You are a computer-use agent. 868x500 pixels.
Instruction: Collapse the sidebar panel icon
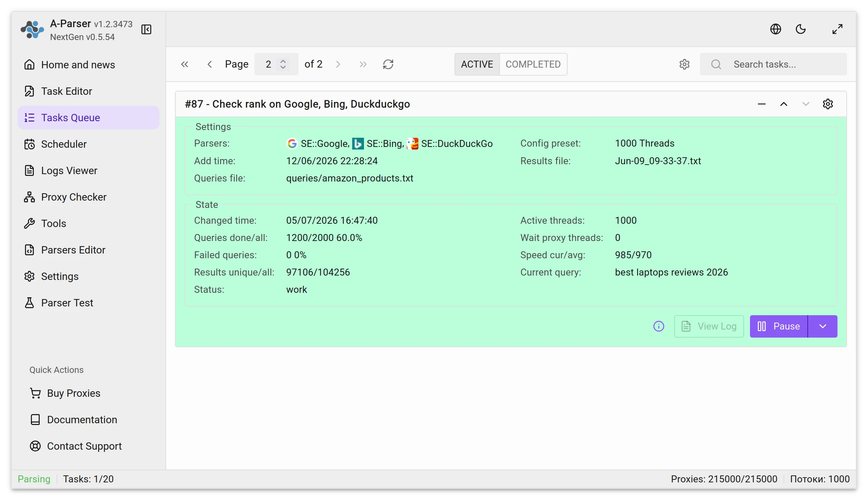tap(146, 29)
